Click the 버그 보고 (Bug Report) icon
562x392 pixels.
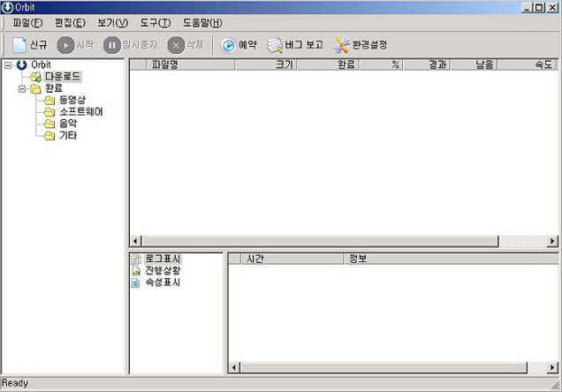pos(275,45)
